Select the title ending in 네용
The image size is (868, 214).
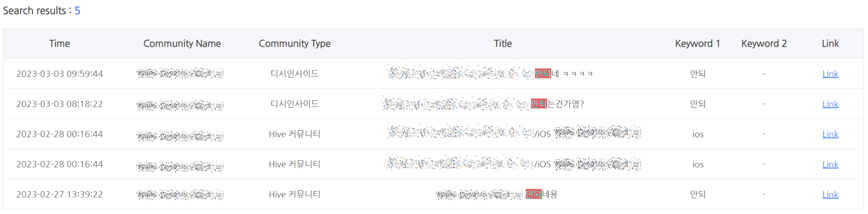496,194
